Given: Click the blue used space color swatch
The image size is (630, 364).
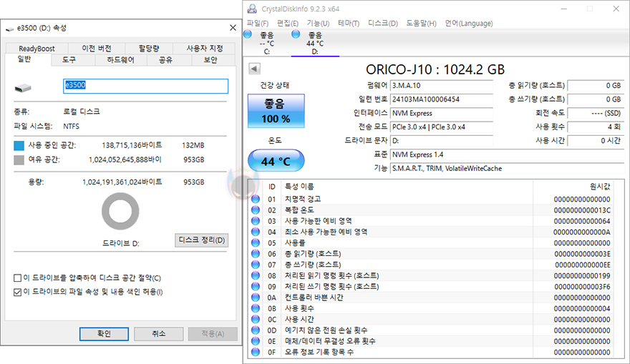Looking at the screenshot, I should [19, 145].
